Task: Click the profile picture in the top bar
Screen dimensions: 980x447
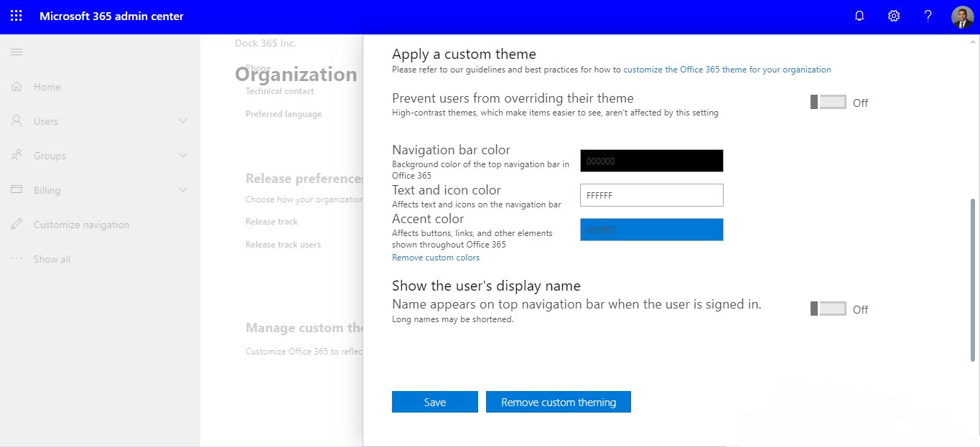Action: [961, 17]
